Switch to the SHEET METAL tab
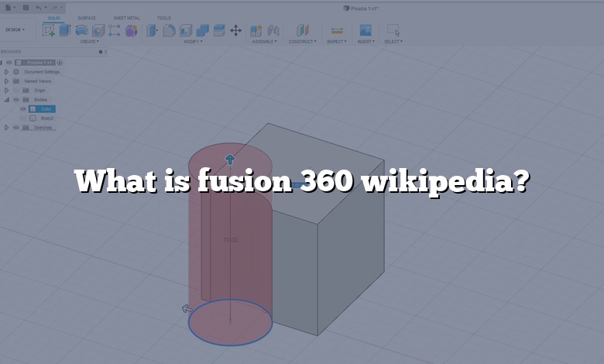Image resolution: width=604 pixels, height=364 pixels. click(x=127, y=18)
